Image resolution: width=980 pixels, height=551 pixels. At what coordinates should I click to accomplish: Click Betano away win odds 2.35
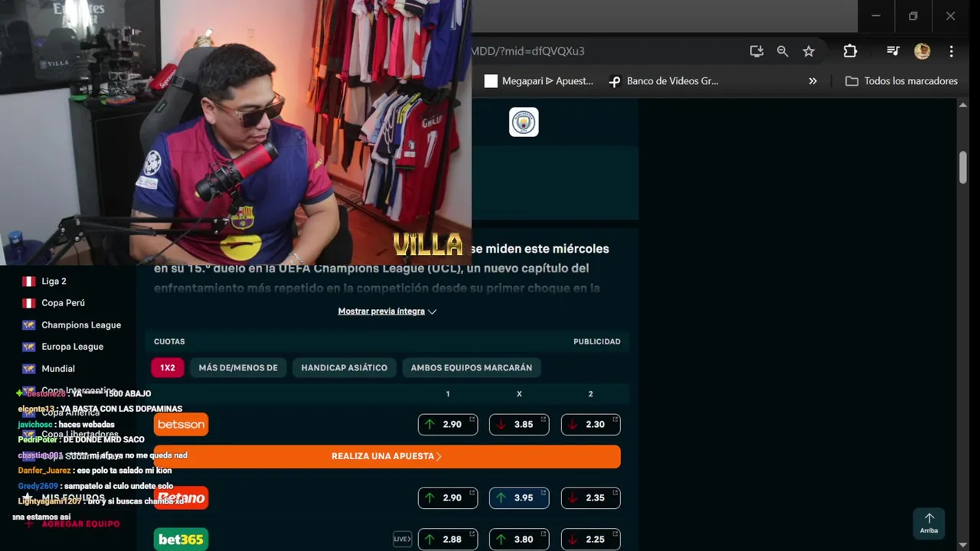pos(590,497)
